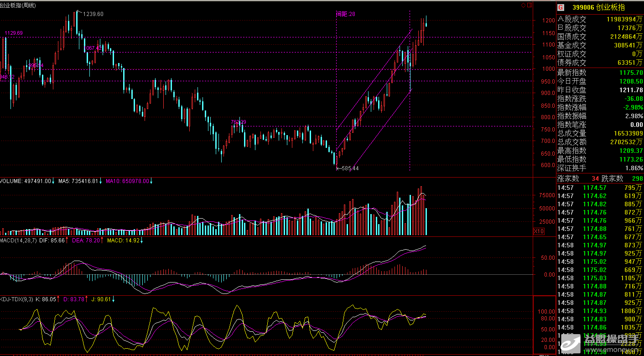Click the cyan arrow after the VOLUME value

pyautogui.click(x=53, y=181)
